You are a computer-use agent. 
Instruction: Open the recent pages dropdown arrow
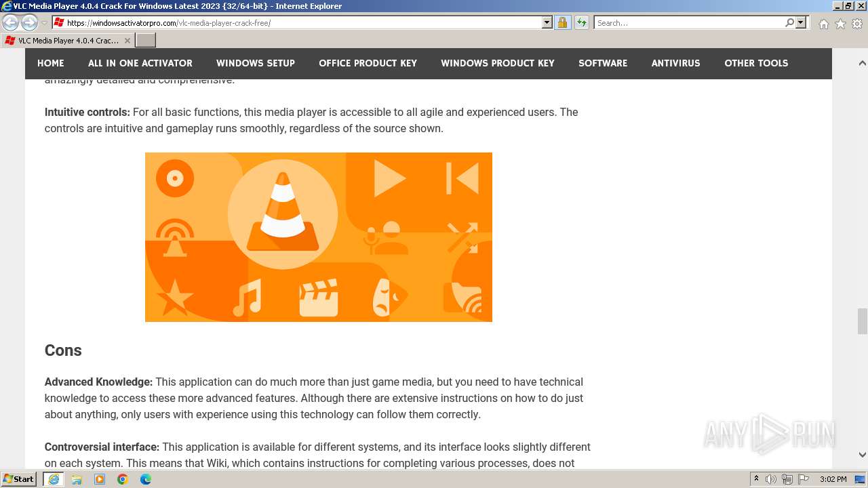point(44,23)
